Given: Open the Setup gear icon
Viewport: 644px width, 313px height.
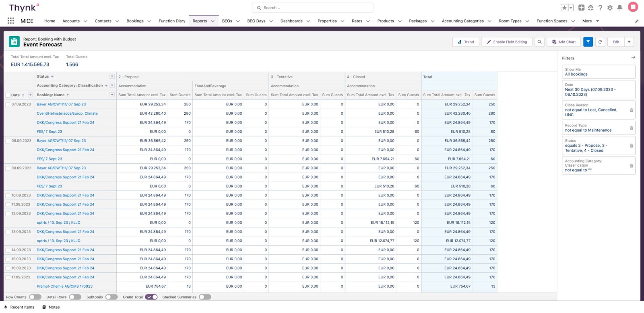Looking at the screenshot, I should [x=610, y=8].
